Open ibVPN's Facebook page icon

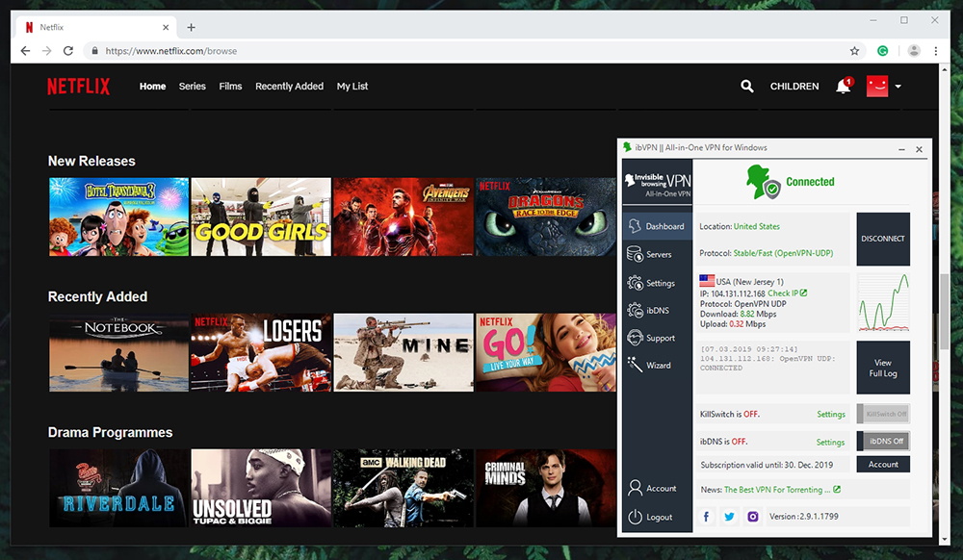coord(708,517)
